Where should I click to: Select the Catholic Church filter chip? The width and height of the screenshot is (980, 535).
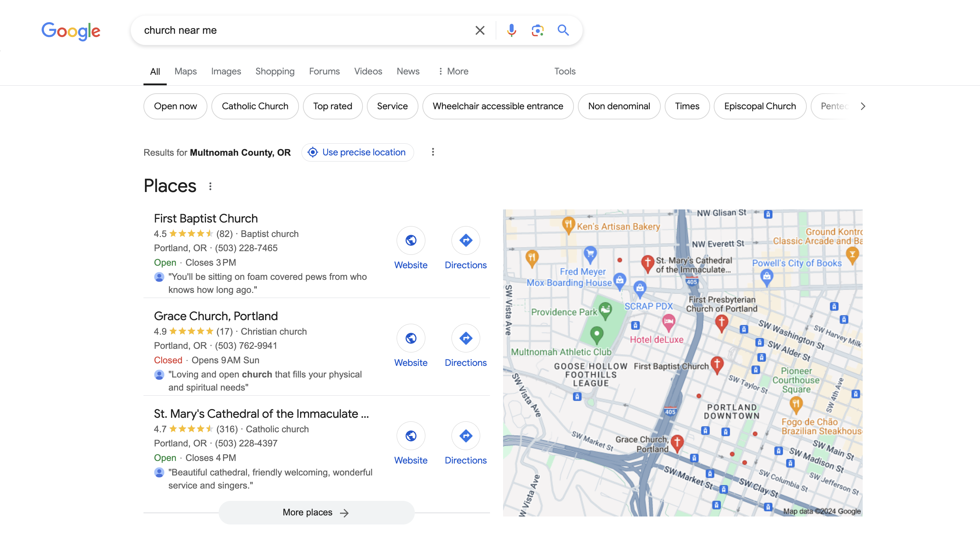click(x=255, y=106)
